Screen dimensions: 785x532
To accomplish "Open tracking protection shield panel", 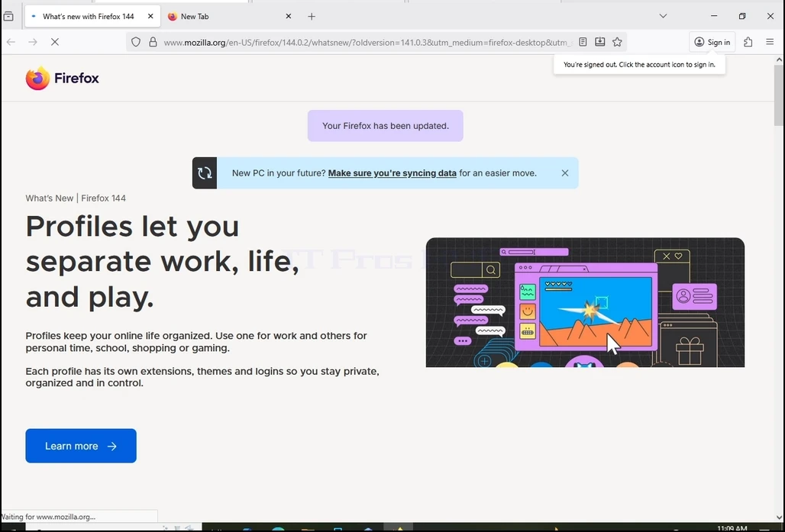I will 136,43.
